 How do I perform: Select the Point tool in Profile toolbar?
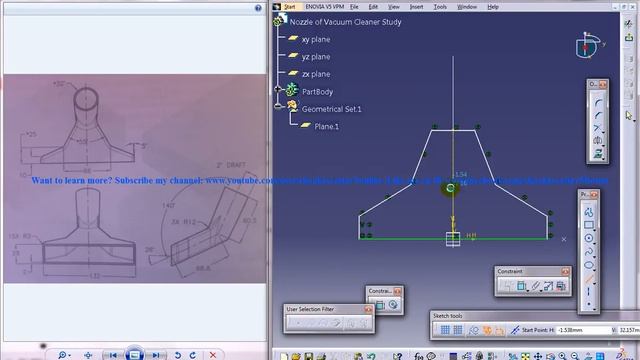(x=589, y=304)
